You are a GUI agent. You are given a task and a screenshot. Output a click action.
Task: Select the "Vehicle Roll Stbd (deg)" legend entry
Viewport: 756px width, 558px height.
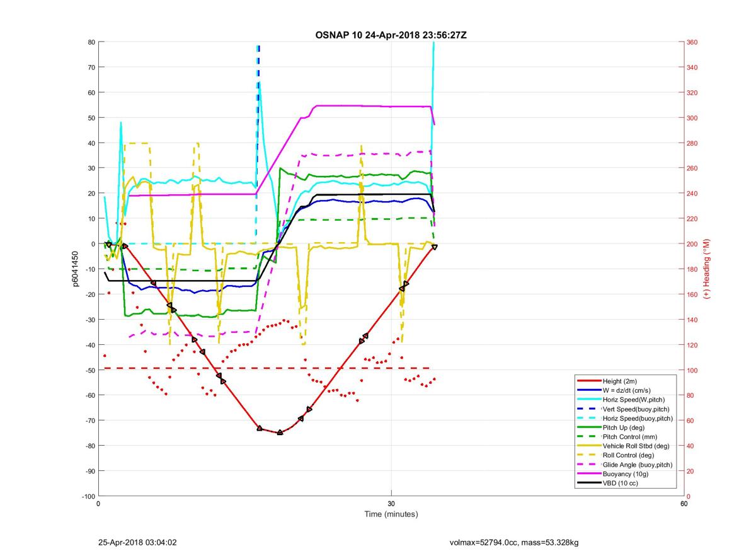(x=636, y=446)
